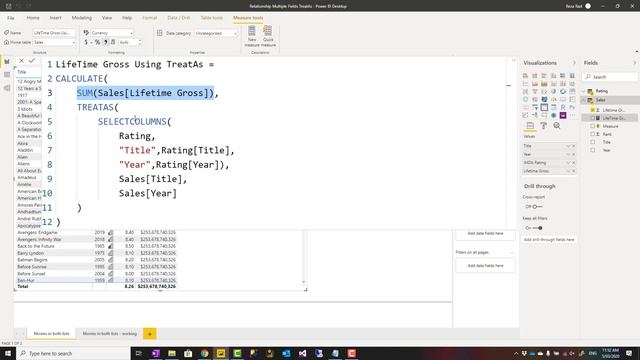Image resolution: width=640 pixels, height=360 pixels.
Task: Collapse the Visualizations pane chevron
Action: 574,63
